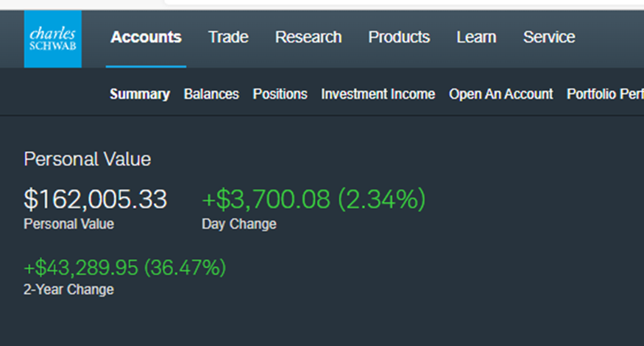Show the Investment Income page
This screenshot has width=644, height=346.
378,94
